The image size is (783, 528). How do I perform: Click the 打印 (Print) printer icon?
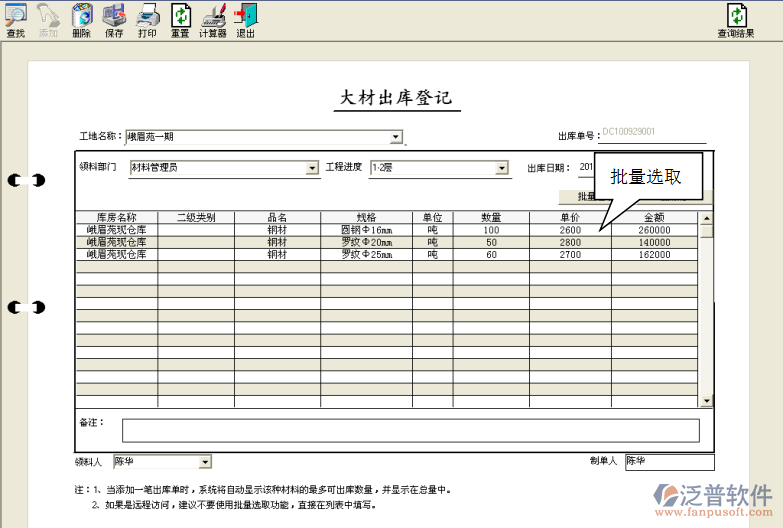tap(147, 18)
